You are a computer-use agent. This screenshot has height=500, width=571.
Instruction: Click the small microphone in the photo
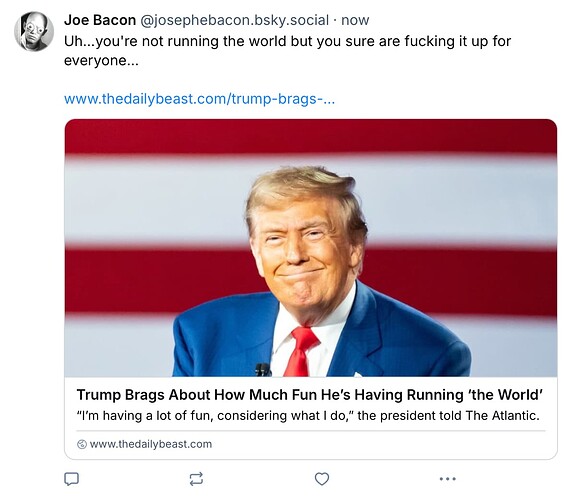pos(263,370)
